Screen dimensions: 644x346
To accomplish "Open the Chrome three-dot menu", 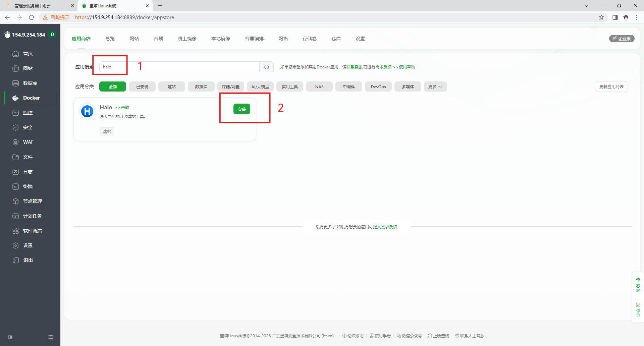I will 637,17.
